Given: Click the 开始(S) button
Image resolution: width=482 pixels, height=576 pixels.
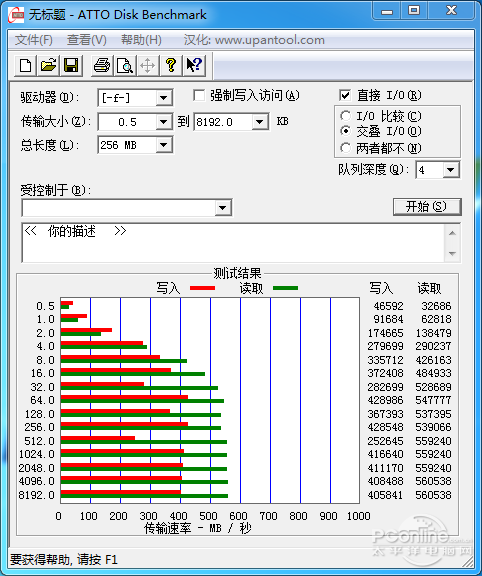Looking at the screenshot, I should tap(427, 207).
